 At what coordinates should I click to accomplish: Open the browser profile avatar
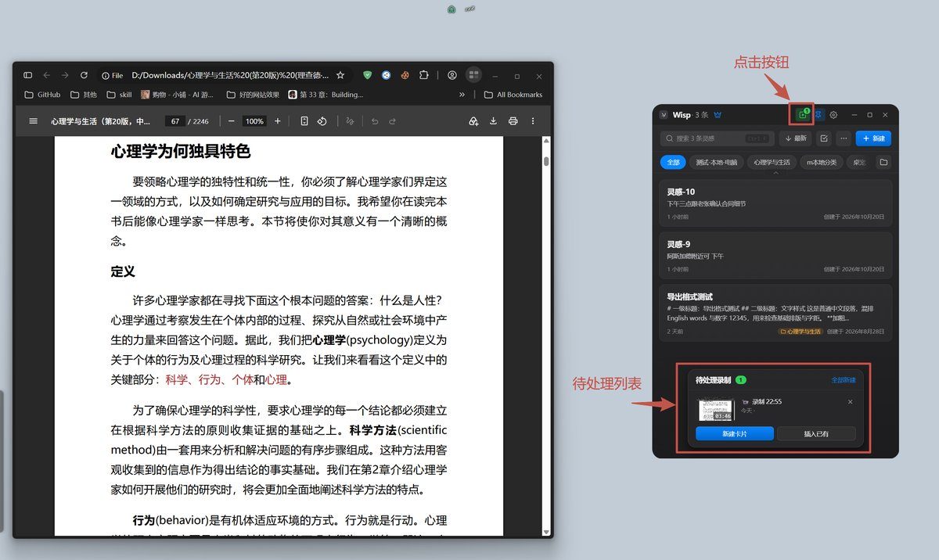[x=452, y=76]
